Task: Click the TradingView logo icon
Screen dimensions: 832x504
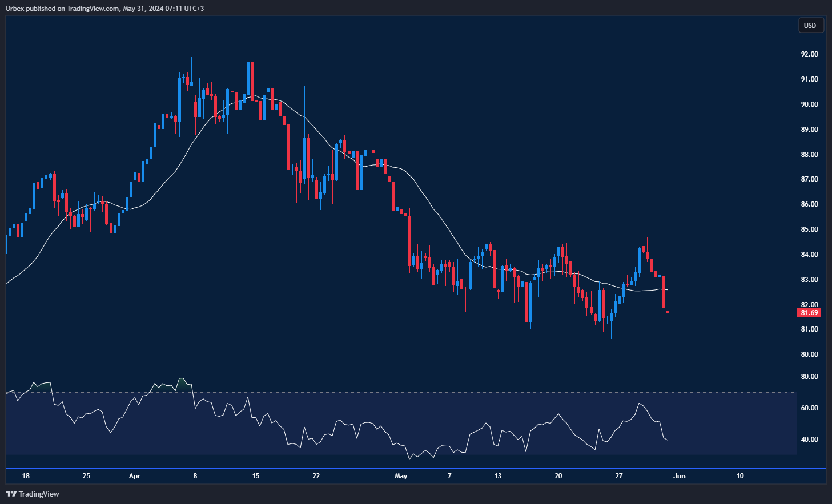Action: coord(11,494)
